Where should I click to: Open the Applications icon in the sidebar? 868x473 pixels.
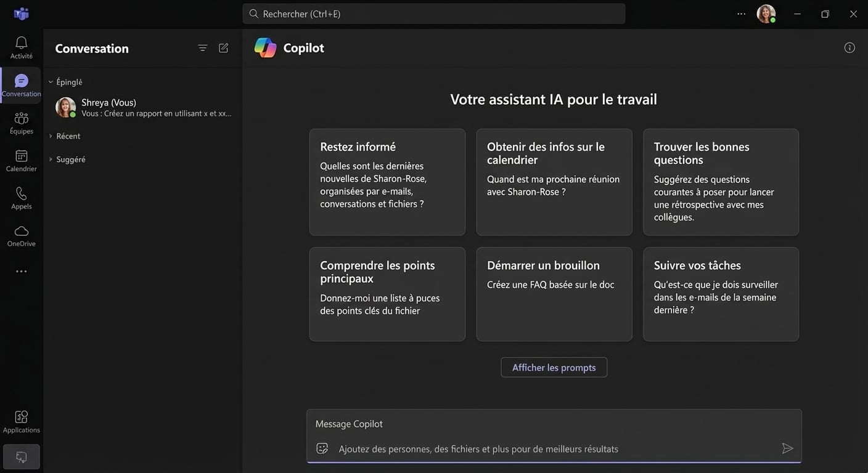[x=21, y=417]
